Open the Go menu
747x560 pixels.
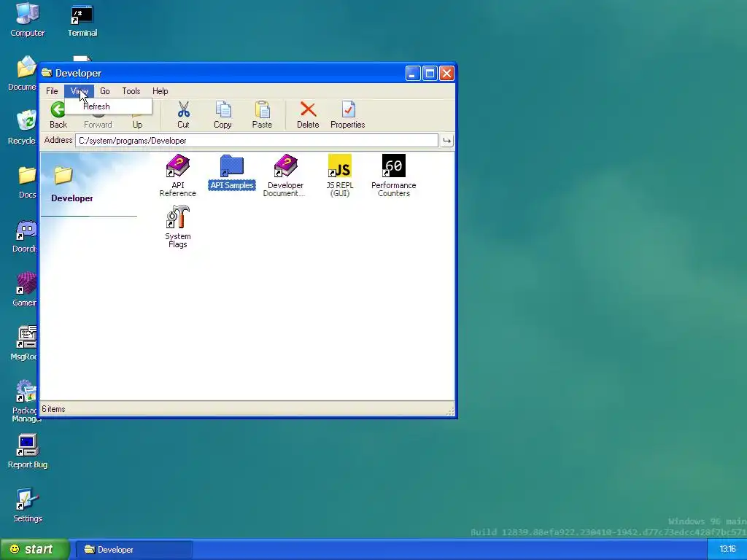coord(105,91)
